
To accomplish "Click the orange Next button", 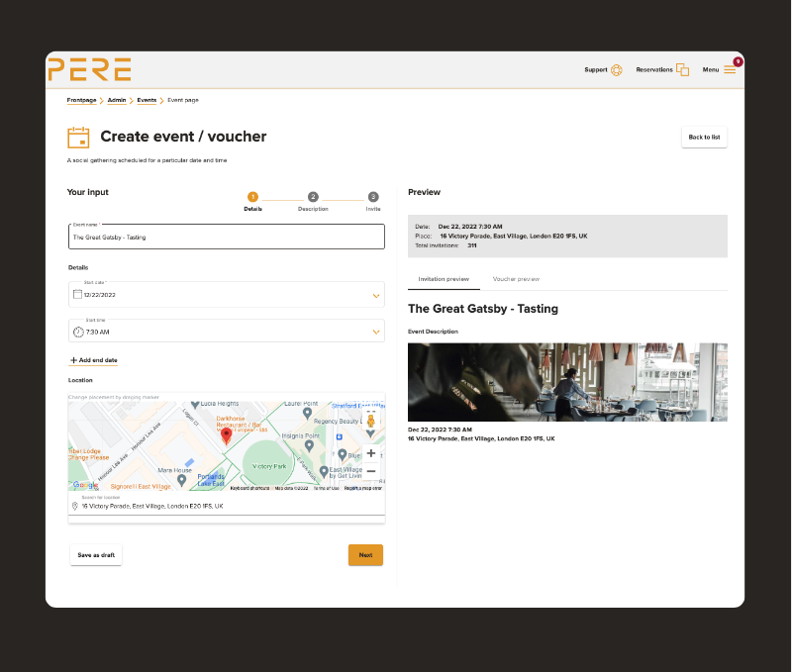I will (365, 555).
